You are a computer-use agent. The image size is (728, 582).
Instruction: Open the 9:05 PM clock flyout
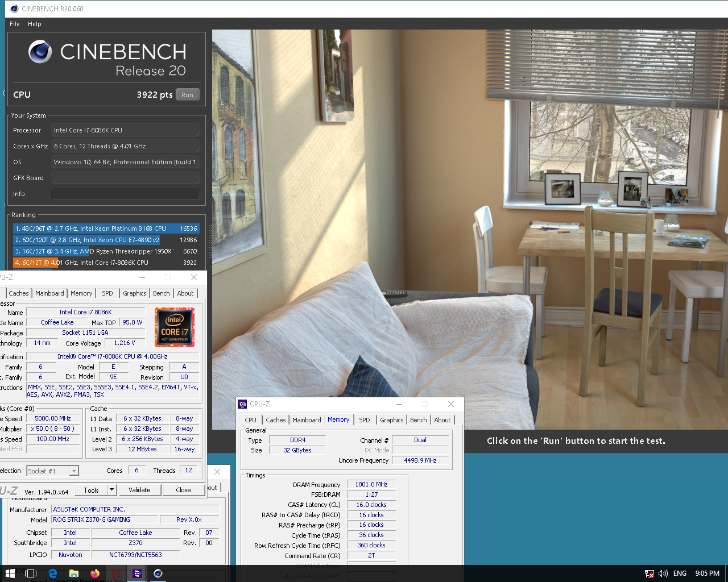pos(707,573)
